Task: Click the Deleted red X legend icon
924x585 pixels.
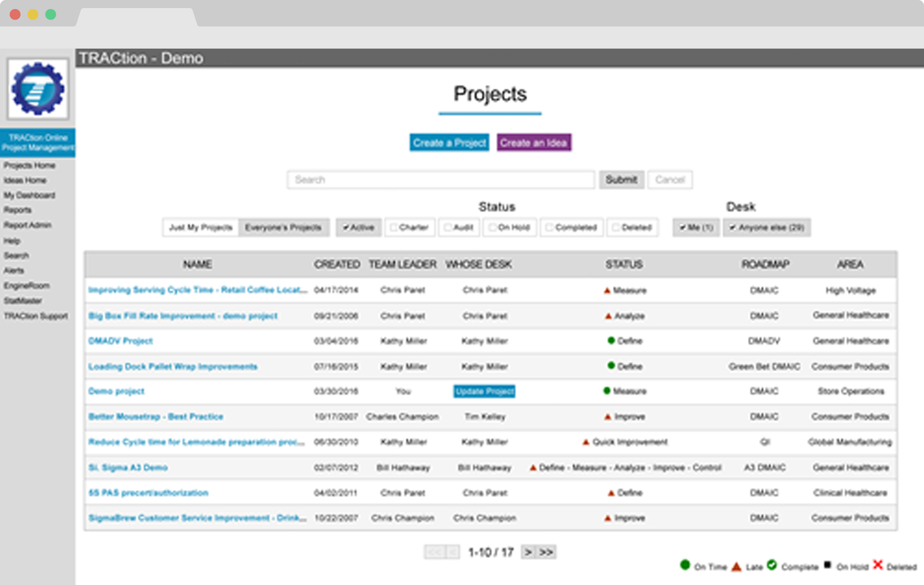Action: 878,564
